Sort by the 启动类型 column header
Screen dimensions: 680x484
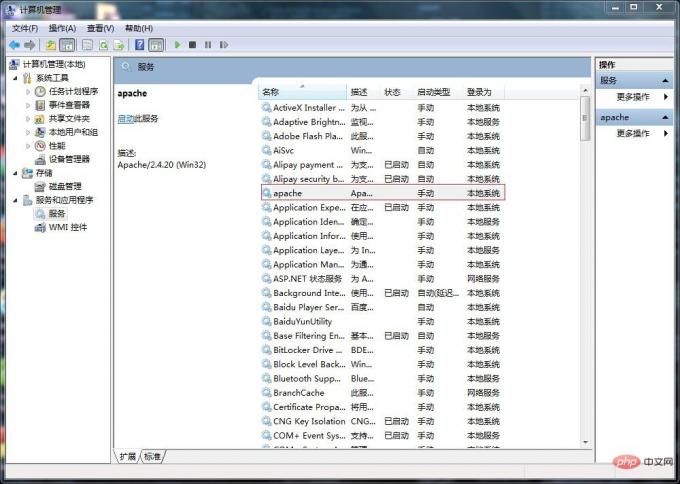tap(438, 92)
